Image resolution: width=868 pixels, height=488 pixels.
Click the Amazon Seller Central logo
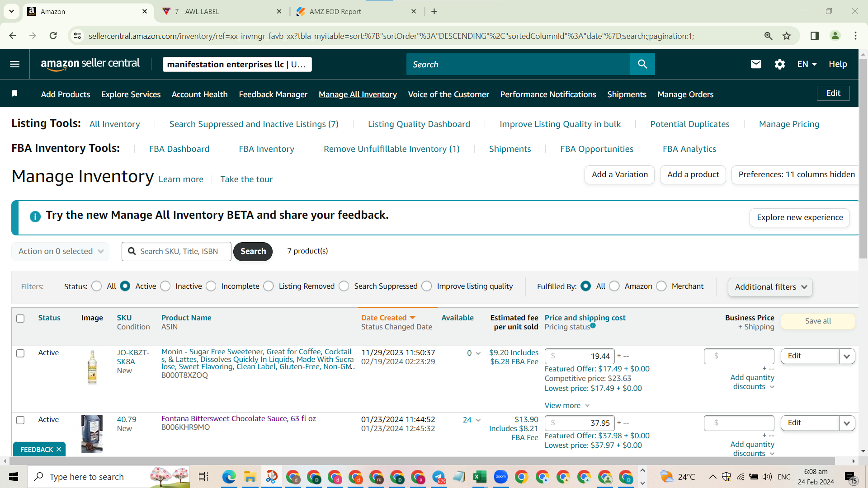click(x=90, y=64)
